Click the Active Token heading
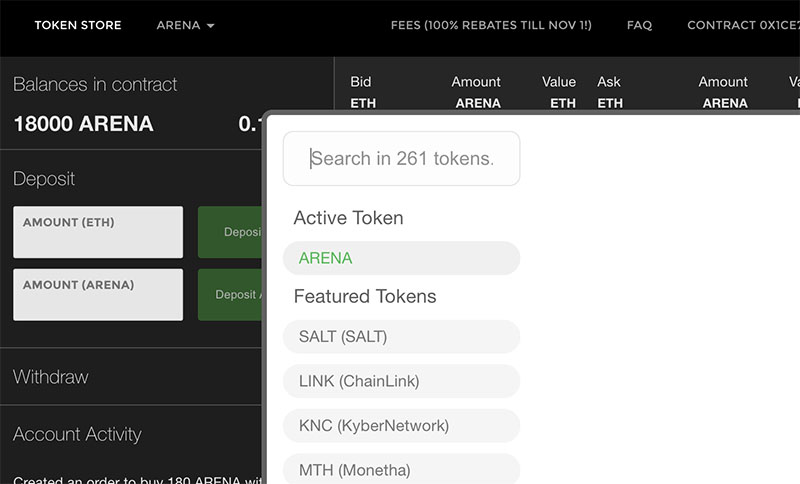This screenshot has height=484, width=800. point(348,218)
